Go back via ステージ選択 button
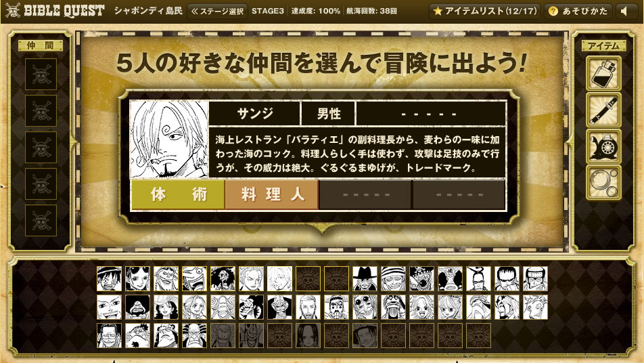Viewport: 644px width, 363px height. coord(217,11)
